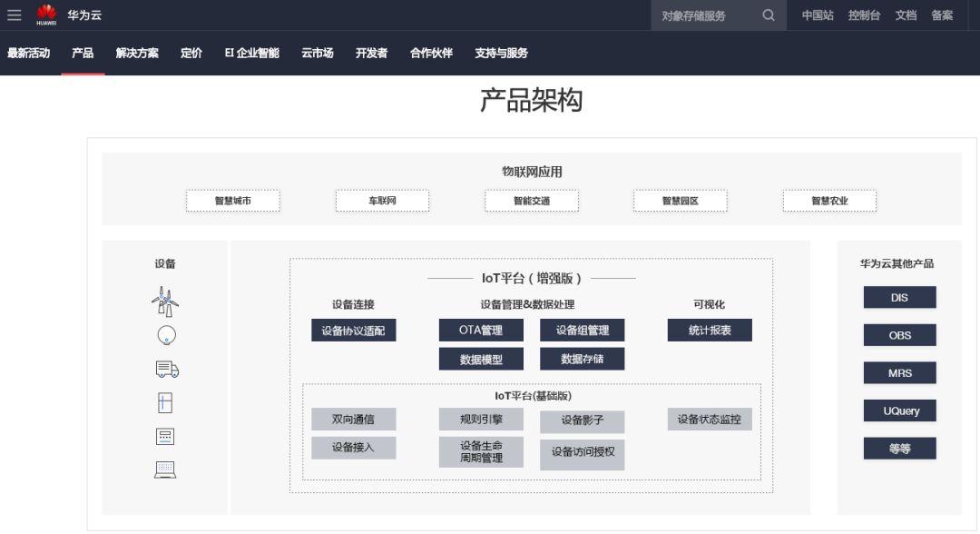Click the 智慧农业 application box
The height and width of the screenshot is (534, 980).
click(830, 201)
